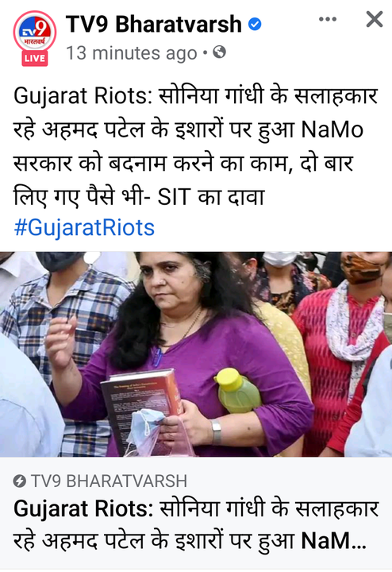Click the lightning bolt instant article icon
392x572 pixels.
[20, 481]
